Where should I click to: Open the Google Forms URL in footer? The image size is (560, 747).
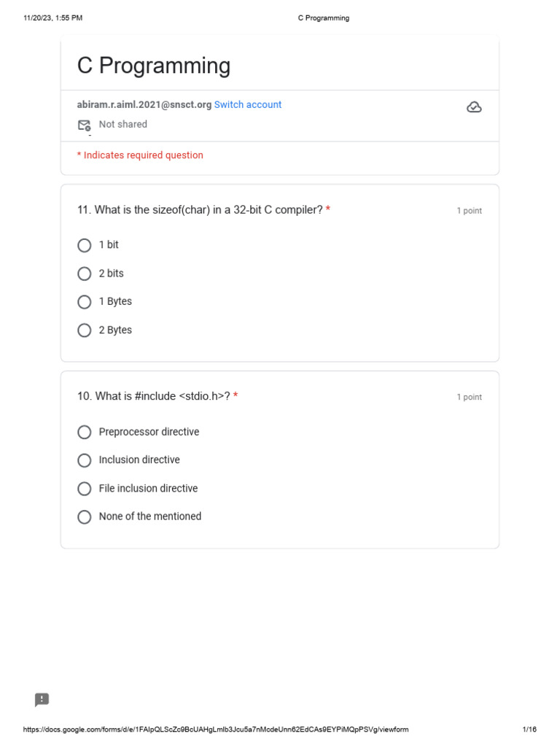point(216,729)
